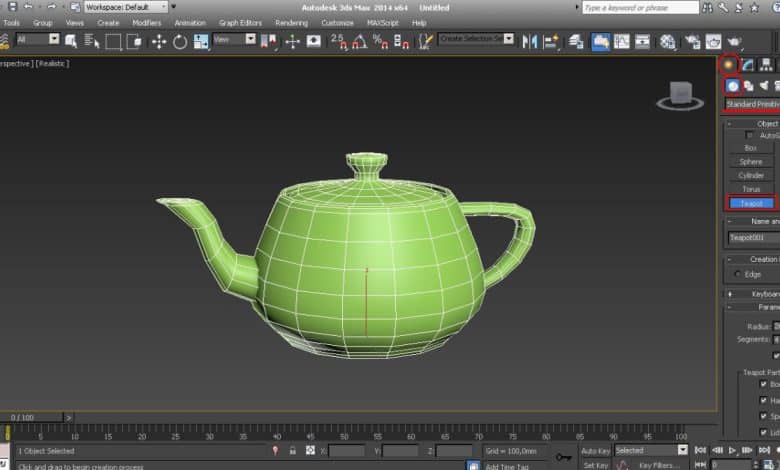Open the Rendering menu
780x470 pixels.
(x=292, y=23)
